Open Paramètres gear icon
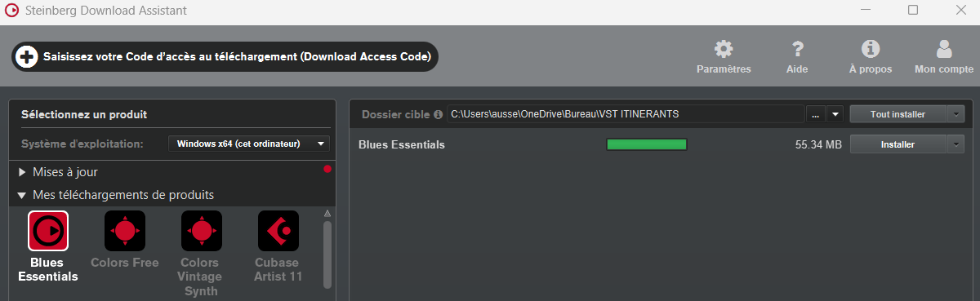This screenshot has width=980, height=301. click(x=724, y=49)
